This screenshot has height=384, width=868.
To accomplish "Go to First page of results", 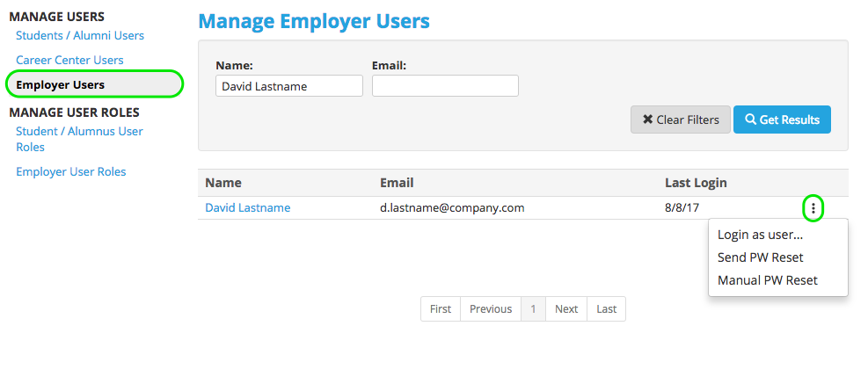I will (441, 309).
